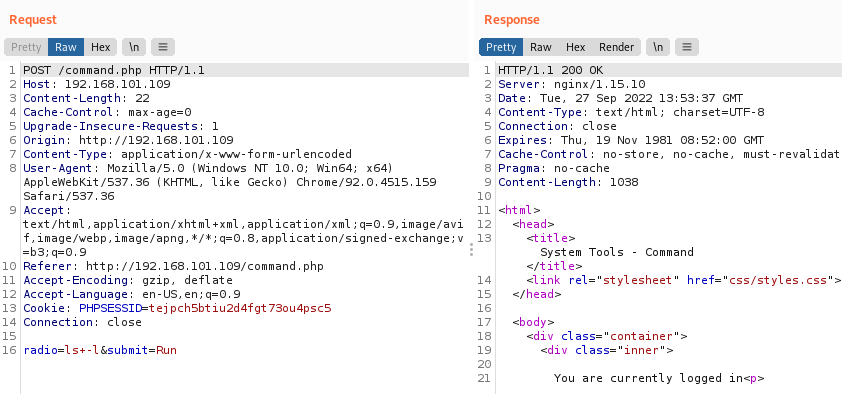Click the HTTP/1.1 200 OK status line
The image size is (842, 394).
pyautogui.click(x=550, y=70)
